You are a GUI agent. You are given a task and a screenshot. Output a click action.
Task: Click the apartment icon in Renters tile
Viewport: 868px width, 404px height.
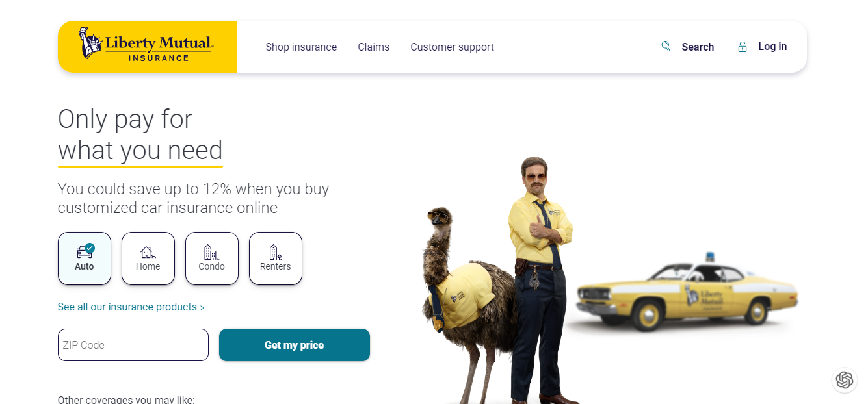tap(275, 252)
